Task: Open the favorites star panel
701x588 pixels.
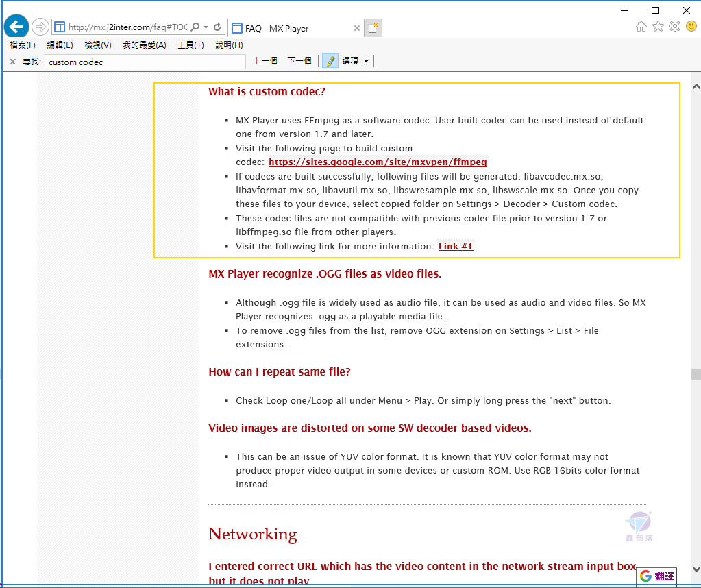Action: point(658,26)
